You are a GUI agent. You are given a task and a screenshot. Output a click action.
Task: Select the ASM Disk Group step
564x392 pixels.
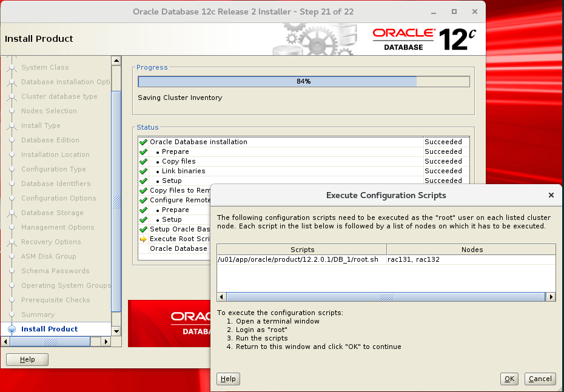[x=49, y=256]
